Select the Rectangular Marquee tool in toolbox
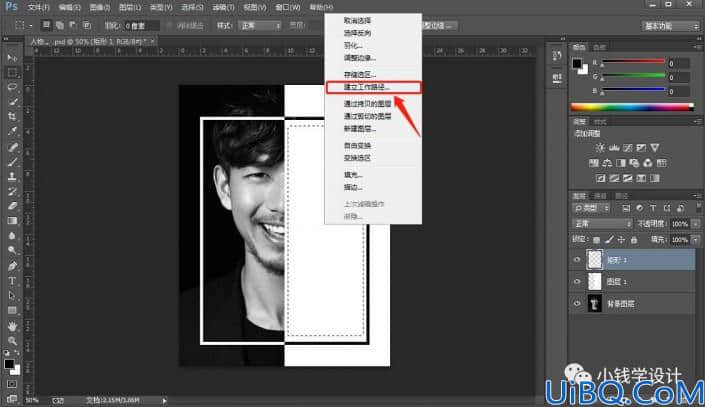The image size is (705, 407). pos(12,72)
